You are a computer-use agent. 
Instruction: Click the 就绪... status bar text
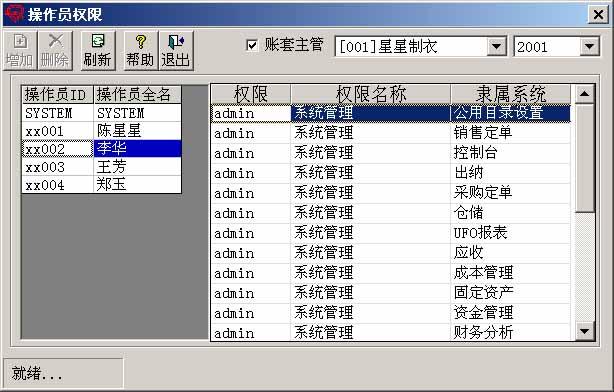coord(37,373)
